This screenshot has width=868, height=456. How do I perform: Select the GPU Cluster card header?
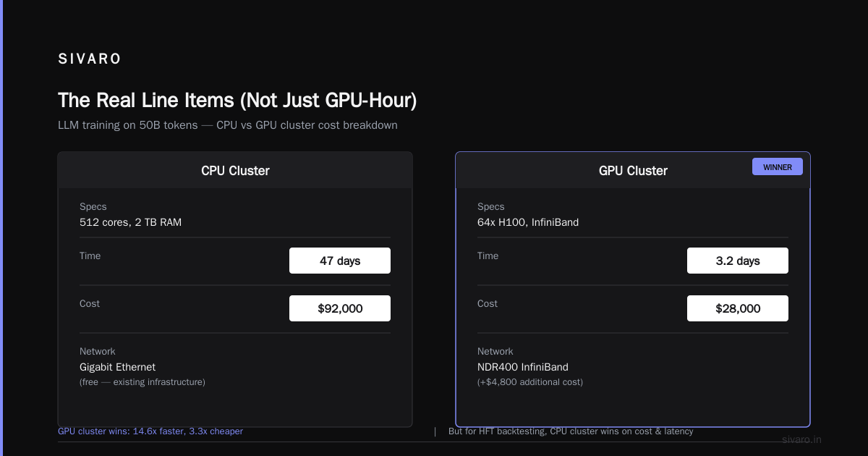pyautogui.click(x=633, y=171)
